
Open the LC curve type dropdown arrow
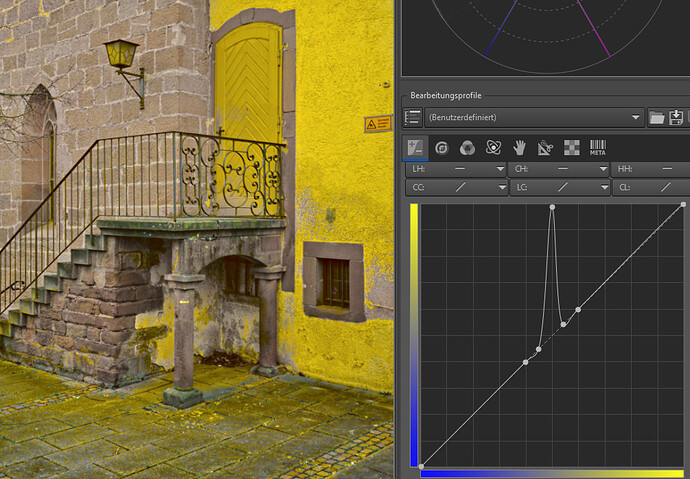[x=603, y=187]
